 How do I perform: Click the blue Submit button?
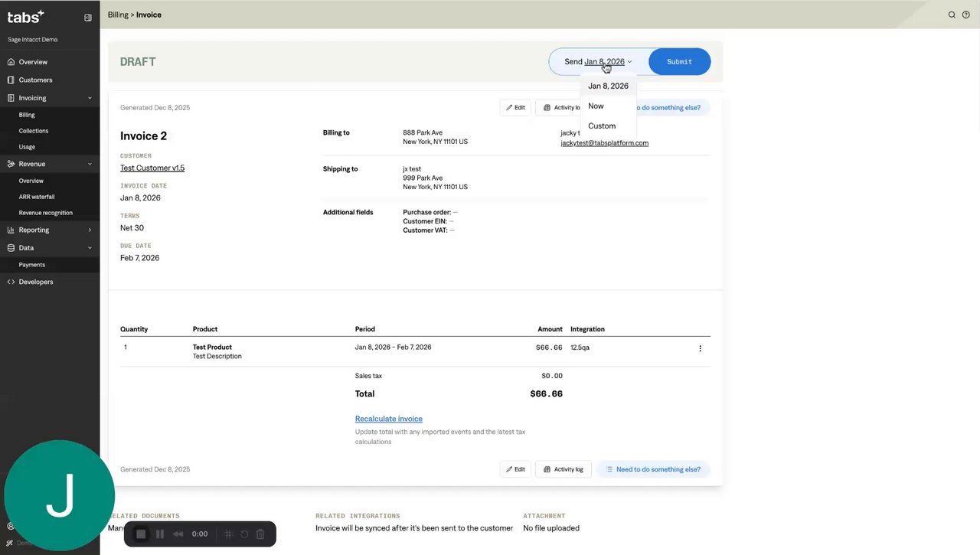(679, 61)
